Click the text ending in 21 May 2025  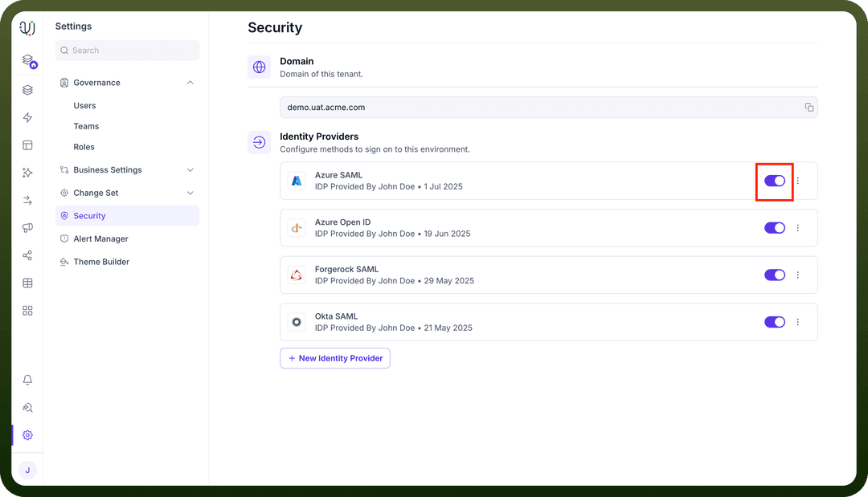394,328
